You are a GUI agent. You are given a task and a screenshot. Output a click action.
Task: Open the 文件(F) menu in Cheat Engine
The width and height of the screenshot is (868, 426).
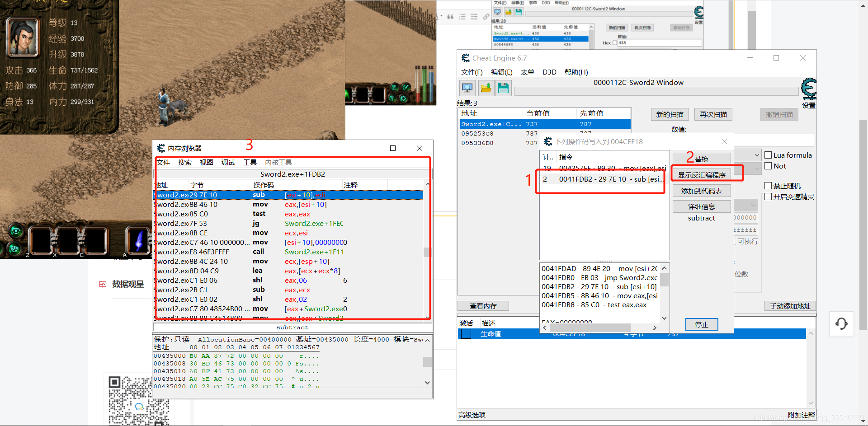(x=472, y=72)
